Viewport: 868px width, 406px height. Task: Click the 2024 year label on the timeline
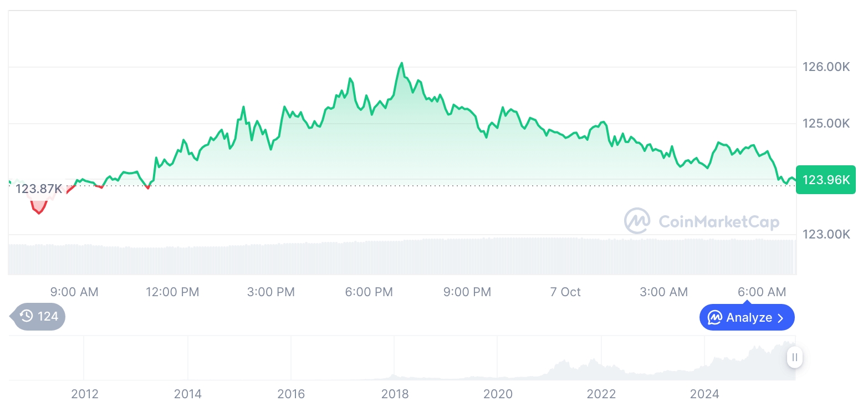coord(704,394)
